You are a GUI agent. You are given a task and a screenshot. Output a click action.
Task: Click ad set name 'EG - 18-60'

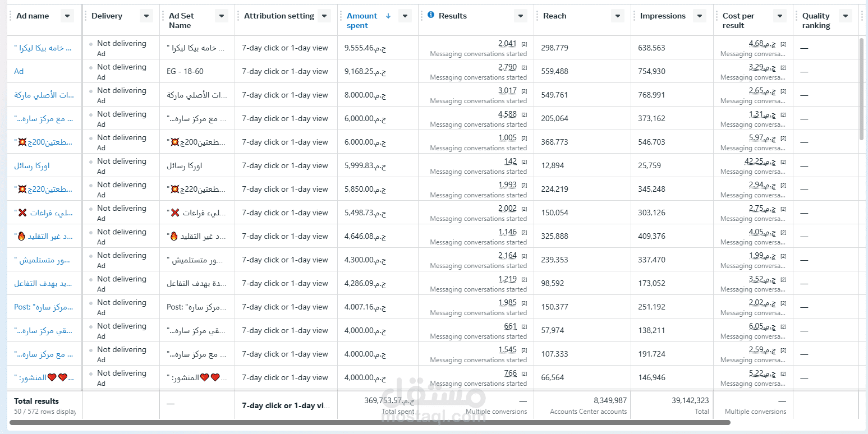pyautogui.click(x=185, y=71)
